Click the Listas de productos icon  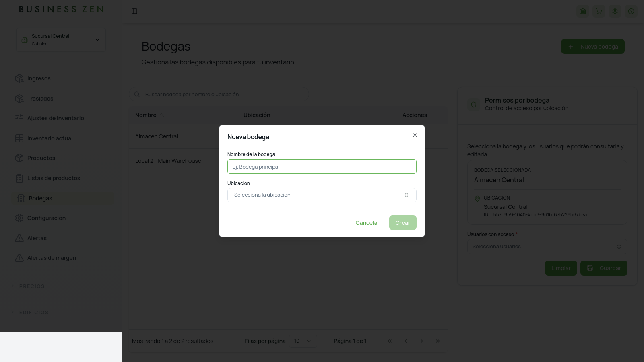19,178
